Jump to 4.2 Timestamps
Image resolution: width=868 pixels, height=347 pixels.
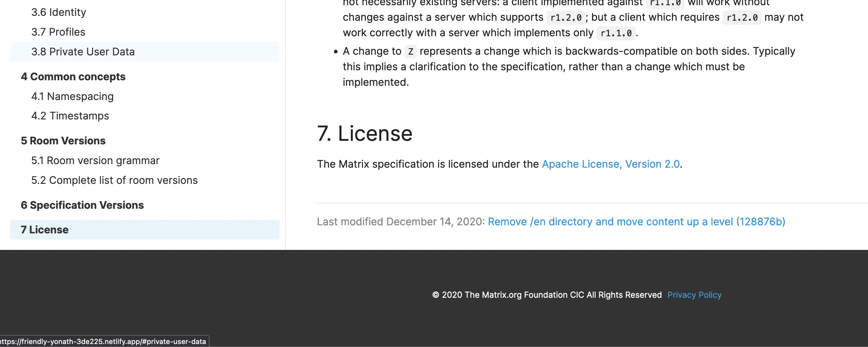pyautogui.click(x=70, y=116)
